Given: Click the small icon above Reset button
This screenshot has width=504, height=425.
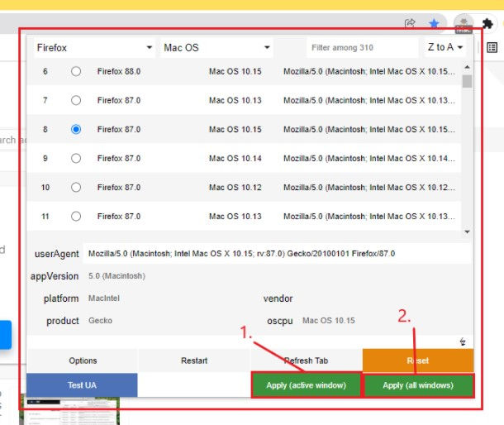Looking at the screenshot, I should coord(463,341).
